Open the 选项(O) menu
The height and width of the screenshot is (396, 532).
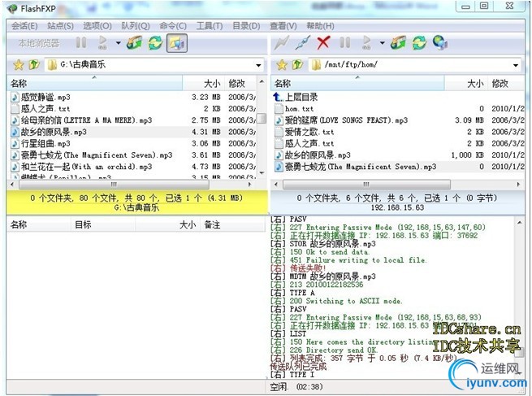click(x=97, y=26)
